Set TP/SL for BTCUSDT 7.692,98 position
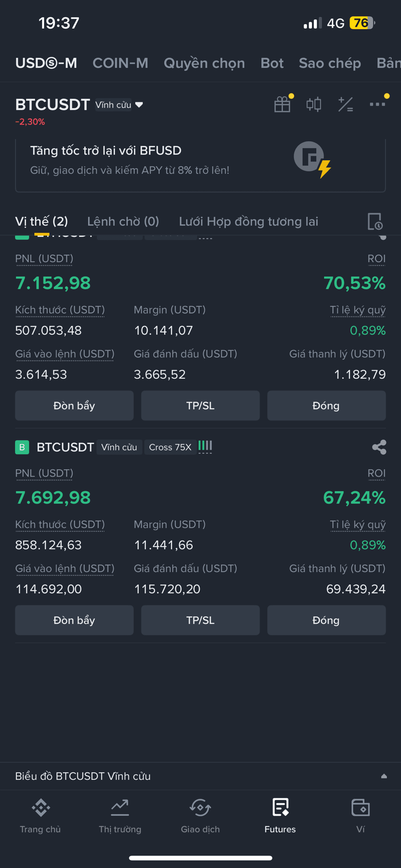The height and width of the screenshot is (868, 401). pos(200,620)
